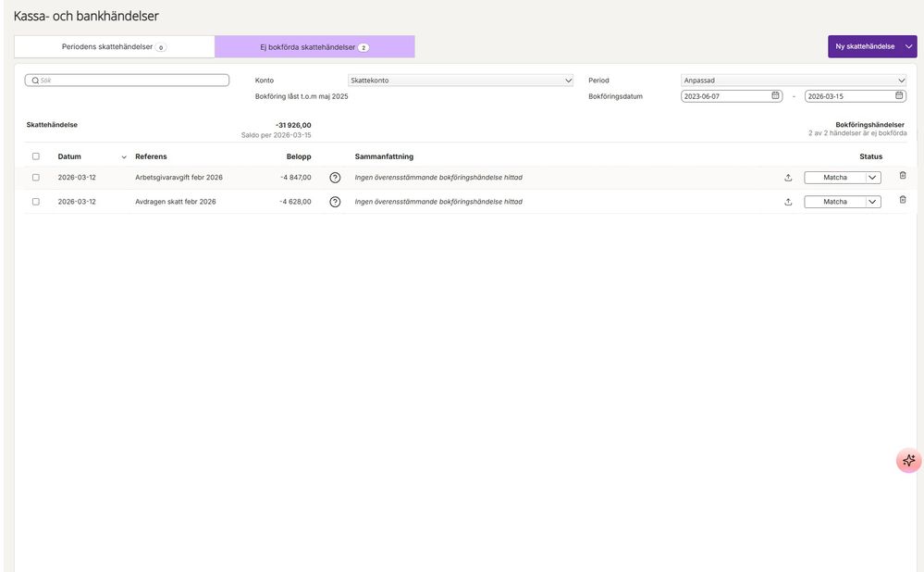Image resolution: width=924 pixels, height=572 pixels.
Task: Select the Ej bokförda skattehändelser tab
Action: (x=314, y=46)
